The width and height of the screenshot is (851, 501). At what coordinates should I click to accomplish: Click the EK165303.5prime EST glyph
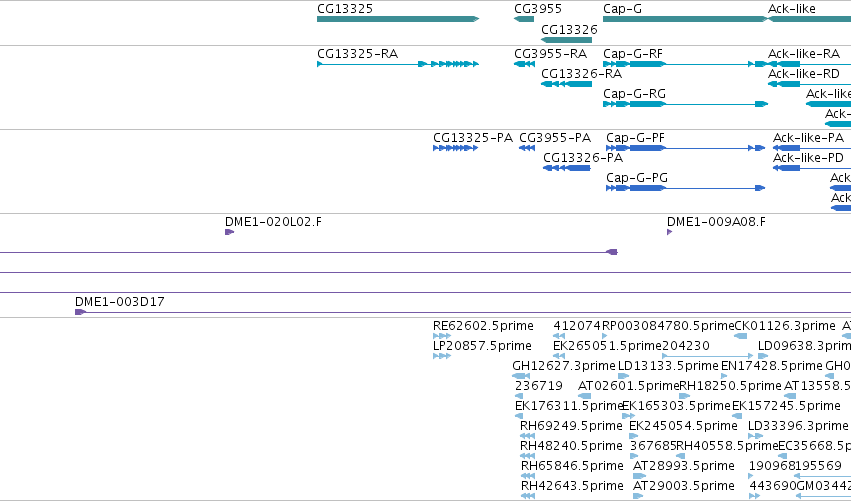pyautogui.click(x=628, y=416)
